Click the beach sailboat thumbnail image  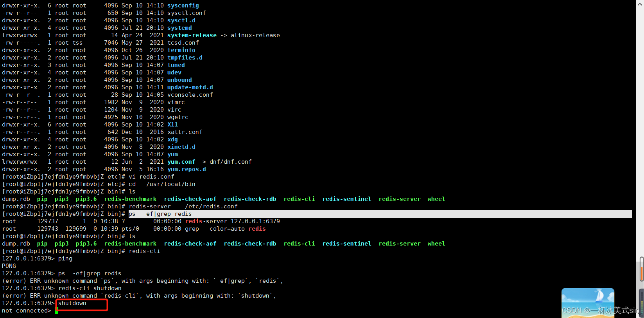(x=588, y=302)
